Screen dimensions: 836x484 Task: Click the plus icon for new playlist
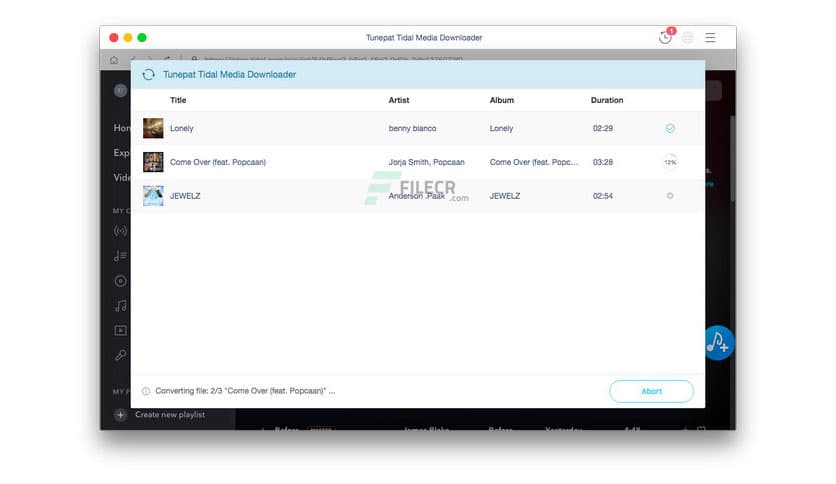point(120,415)
